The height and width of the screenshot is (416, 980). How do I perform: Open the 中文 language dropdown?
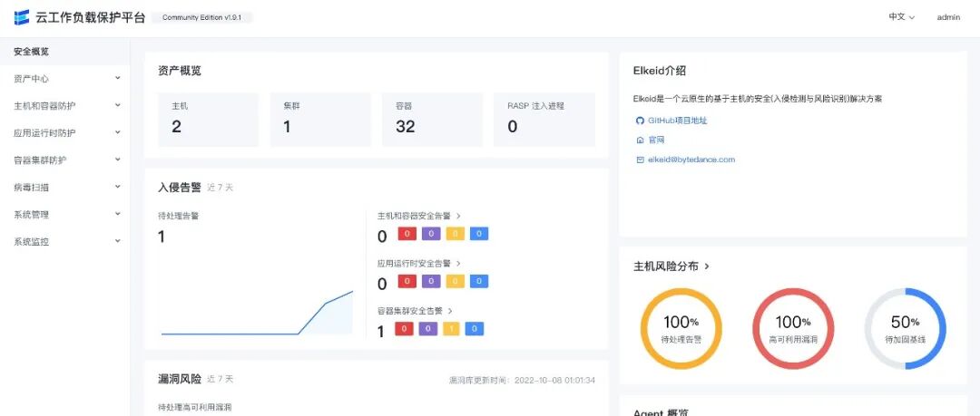coord(901,17)
